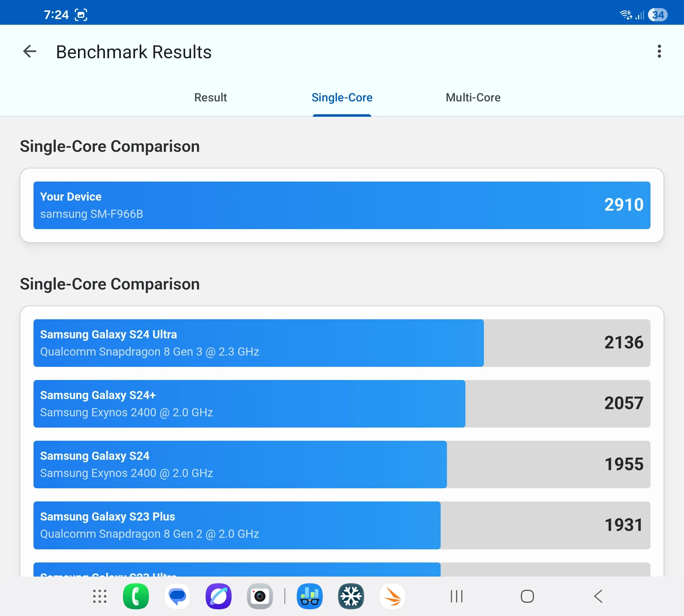Tap the samsung SM-F966B device label
Viewport: 684px width, 616px height.
coord(91,214)
